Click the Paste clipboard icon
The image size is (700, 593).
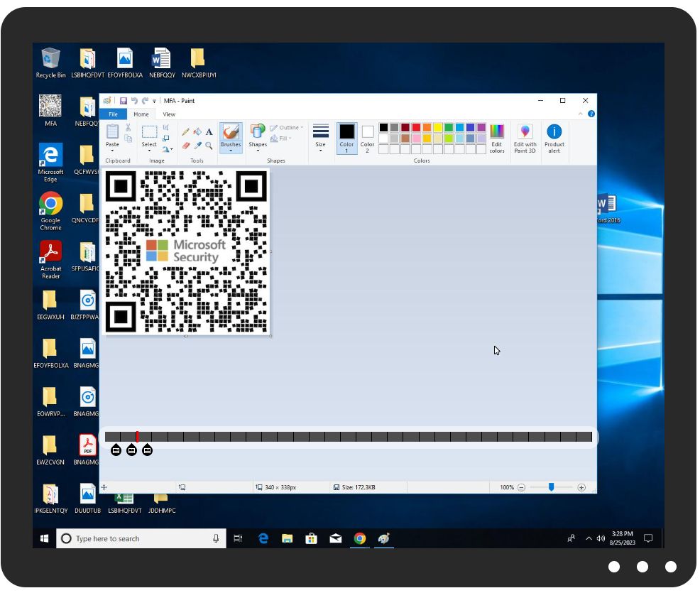coord(112,131)
